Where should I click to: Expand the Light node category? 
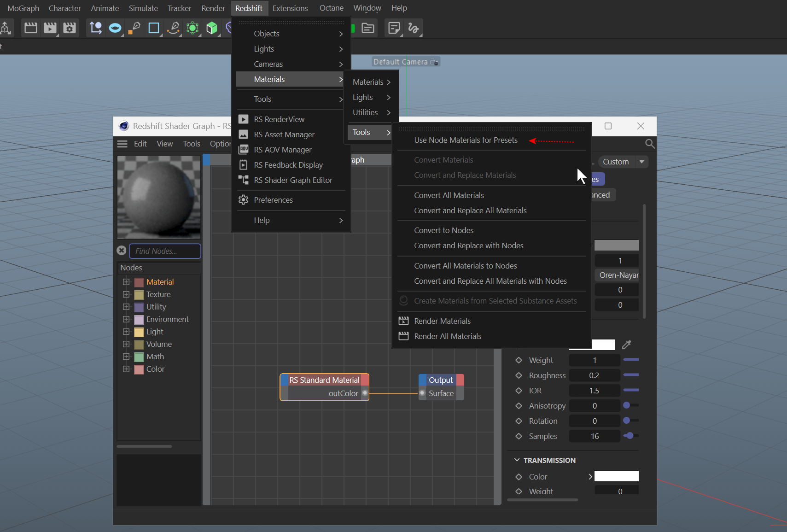click(x=126, y=332)
